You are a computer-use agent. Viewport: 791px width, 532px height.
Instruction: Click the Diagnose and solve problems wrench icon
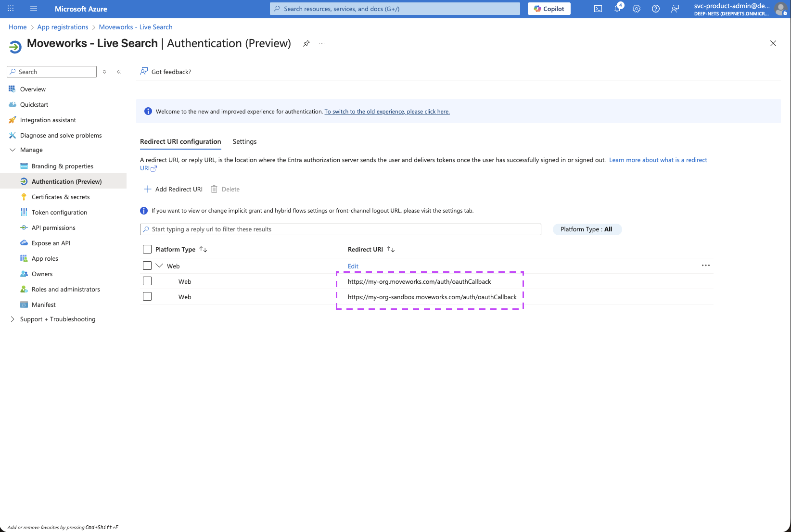pos(12,135)
